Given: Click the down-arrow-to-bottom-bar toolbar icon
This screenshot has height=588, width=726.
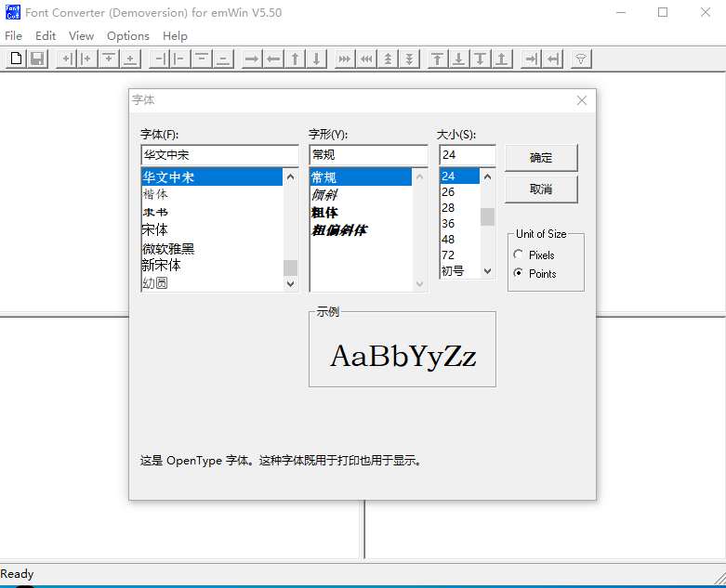Looking at the screenshot, I should [x=459, y=59].
